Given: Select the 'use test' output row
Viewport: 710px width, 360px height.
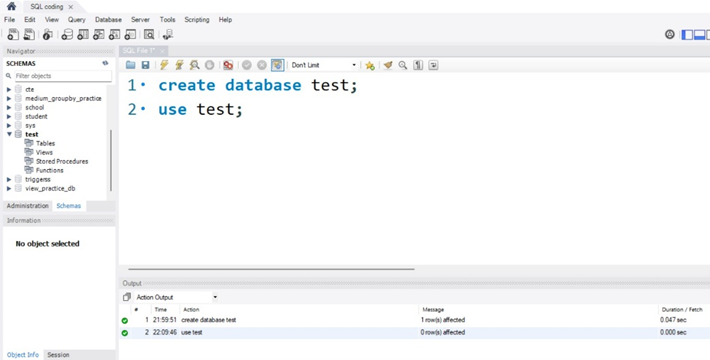Looking at the screenshot, I should click(414, 332).
